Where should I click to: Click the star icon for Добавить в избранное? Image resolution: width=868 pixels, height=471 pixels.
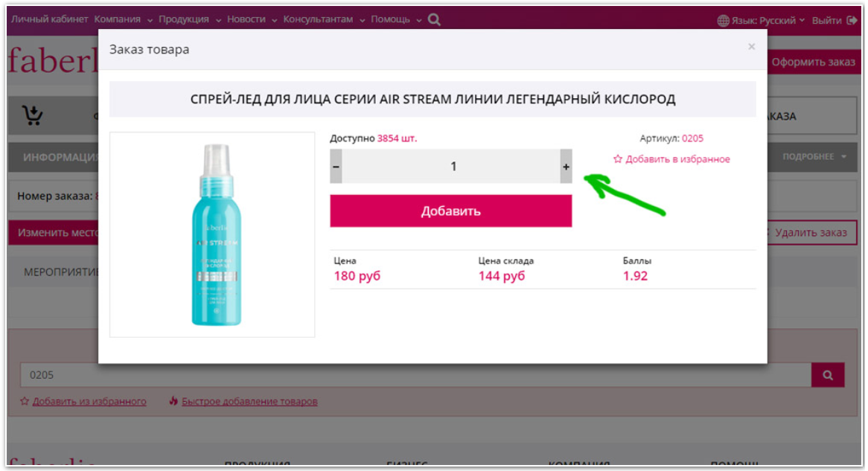coord(618,158)
